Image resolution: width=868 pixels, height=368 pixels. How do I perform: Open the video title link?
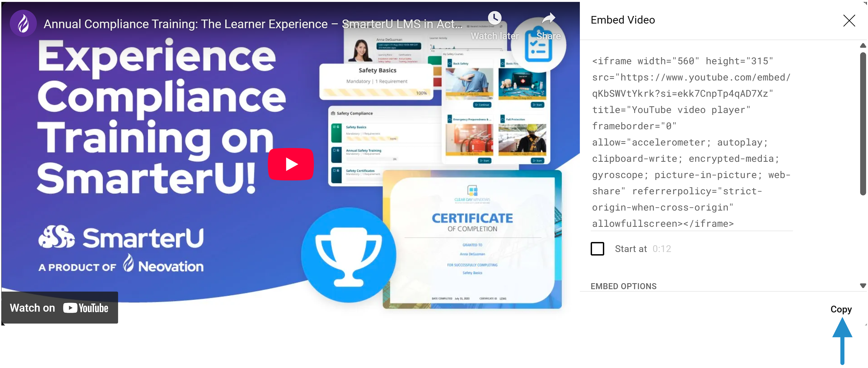(x=253, y=24)
